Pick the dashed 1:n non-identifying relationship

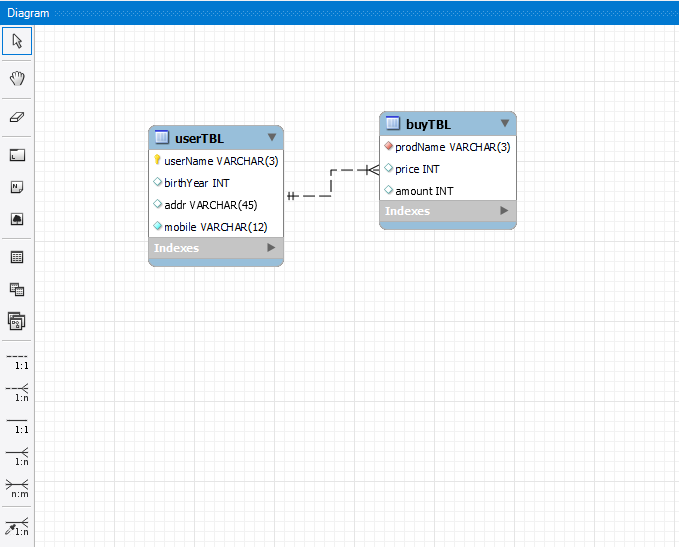(x=17, y=392)
